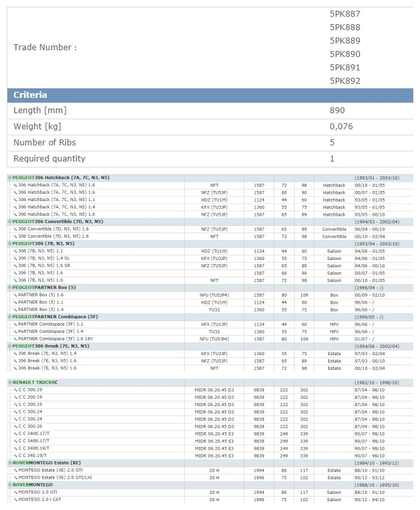Screen dimensions: 420x510
Task: Click trade number 5PK891
Action: (x=345, y=68)
